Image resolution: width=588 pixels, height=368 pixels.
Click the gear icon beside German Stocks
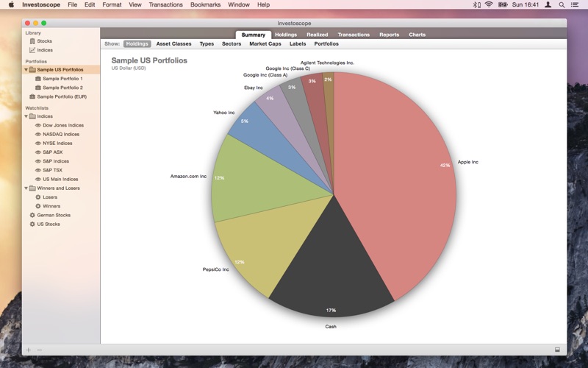[x=32, y=215]
